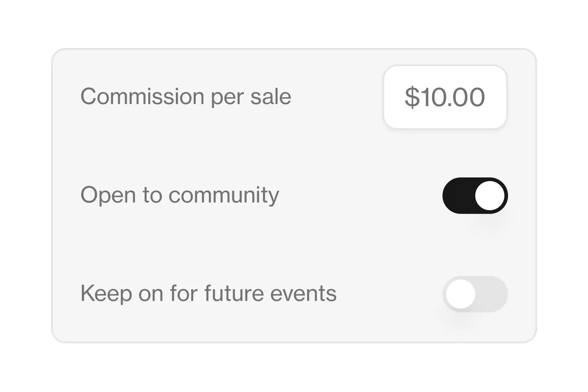This screenshot has height=392, width=588.
Task: Enable Keep on for future events toggle
Action: pos(475,294)
